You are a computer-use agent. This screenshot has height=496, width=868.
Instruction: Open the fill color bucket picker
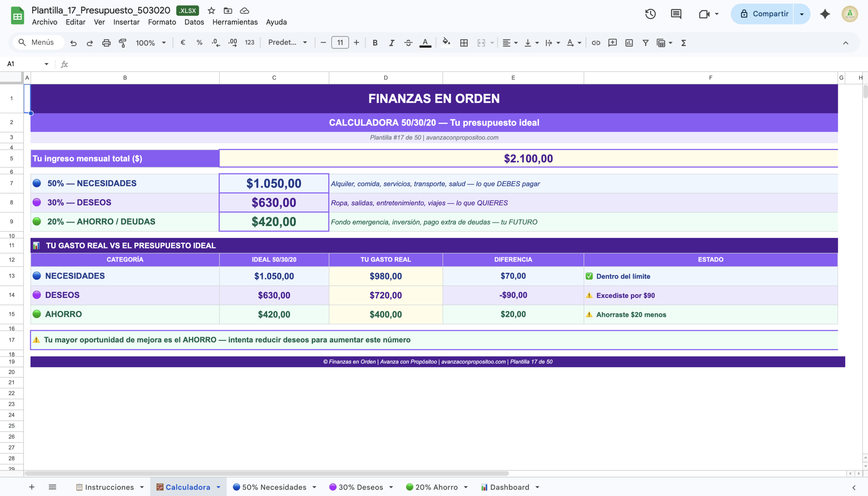[446, 43]
